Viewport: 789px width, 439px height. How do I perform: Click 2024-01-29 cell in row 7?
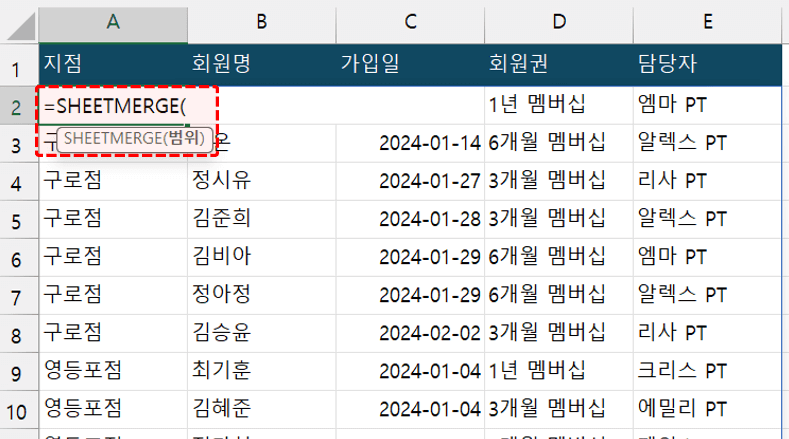(410, 296)
